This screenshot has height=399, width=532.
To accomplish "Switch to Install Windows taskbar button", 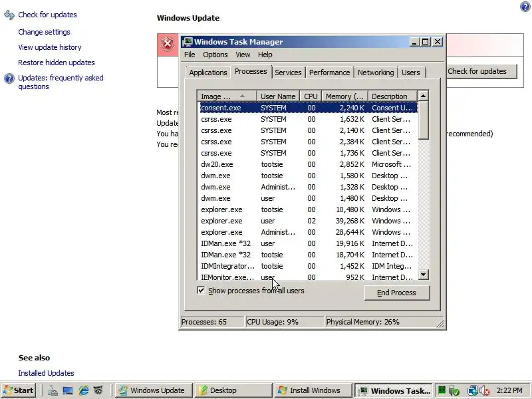I will coord(313,390).
